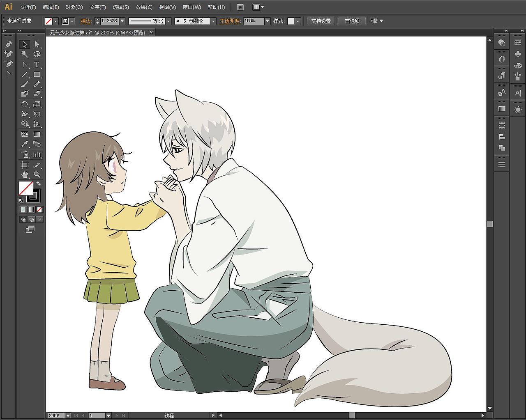Select the Add Anchor Point tool
Screen dimensions: 526x420
click(x=8, y=54)
